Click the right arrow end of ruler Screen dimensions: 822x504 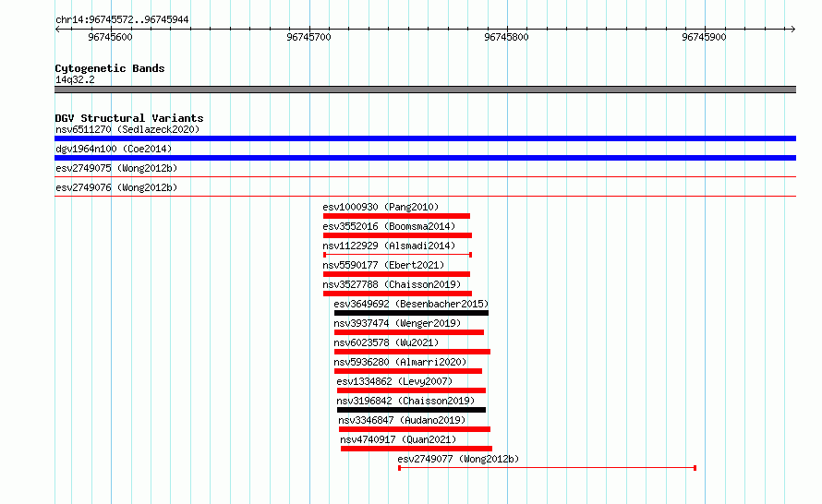[793, 29]
